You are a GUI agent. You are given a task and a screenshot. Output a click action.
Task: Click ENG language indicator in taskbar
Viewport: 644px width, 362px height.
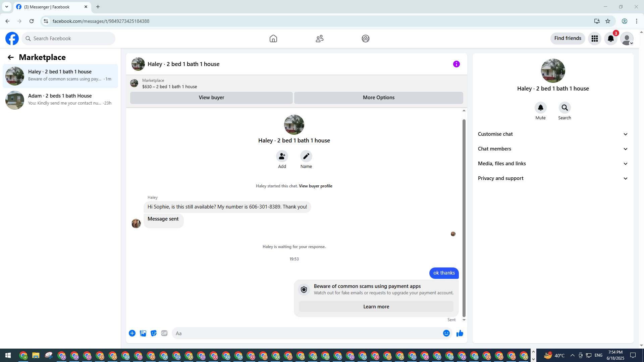(598, 355)
